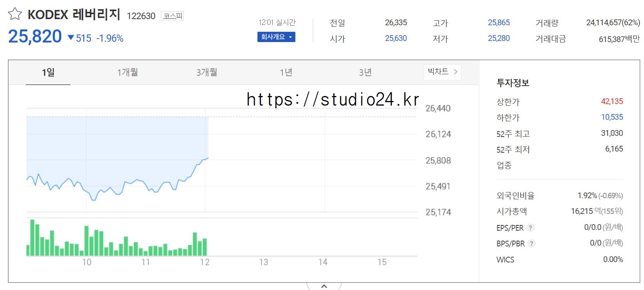
Task: Click the 투자정보 section heading
Action: [513, 83]
